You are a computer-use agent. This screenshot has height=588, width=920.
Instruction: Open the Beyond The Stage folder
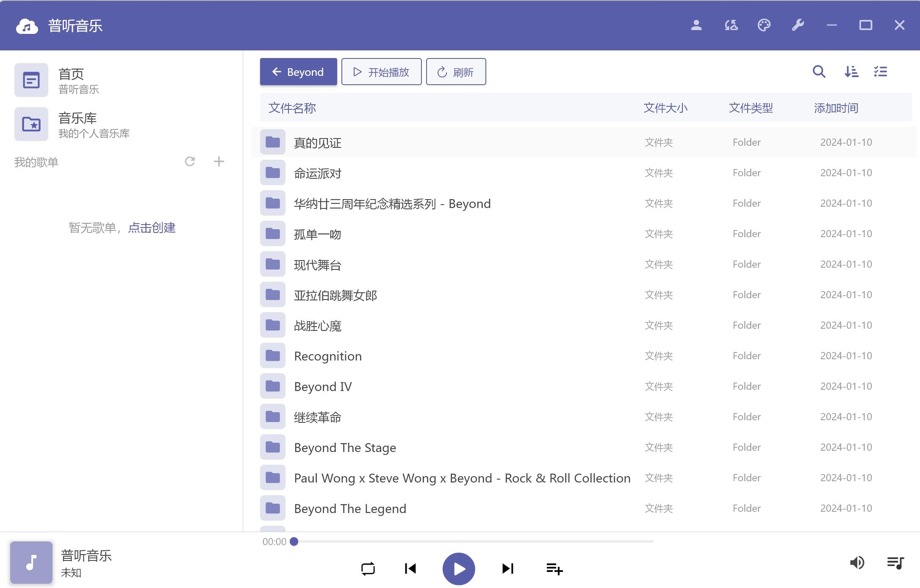(584, 447)
